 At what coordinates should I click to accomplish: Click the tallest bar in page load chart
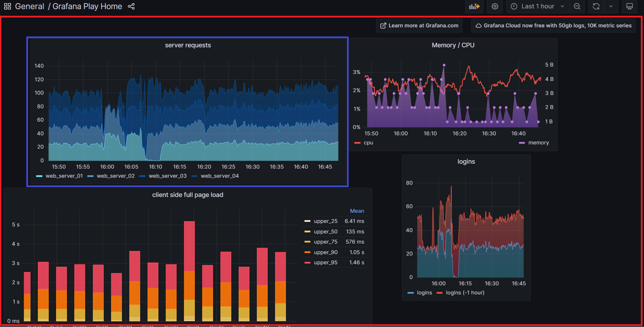click(x=189, y=271)
